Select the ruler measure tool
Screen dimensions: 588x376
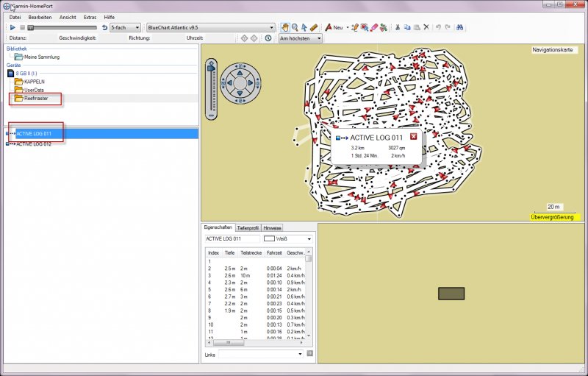314,27
